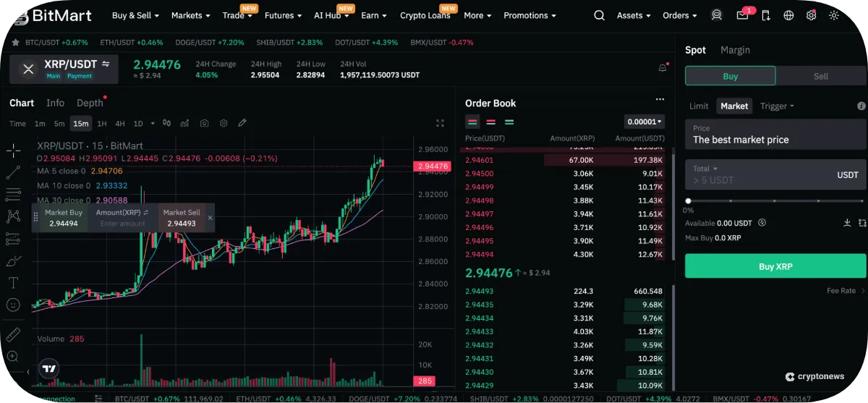
Task: Select the crosshair cursor tool
Action: (13, 150)
